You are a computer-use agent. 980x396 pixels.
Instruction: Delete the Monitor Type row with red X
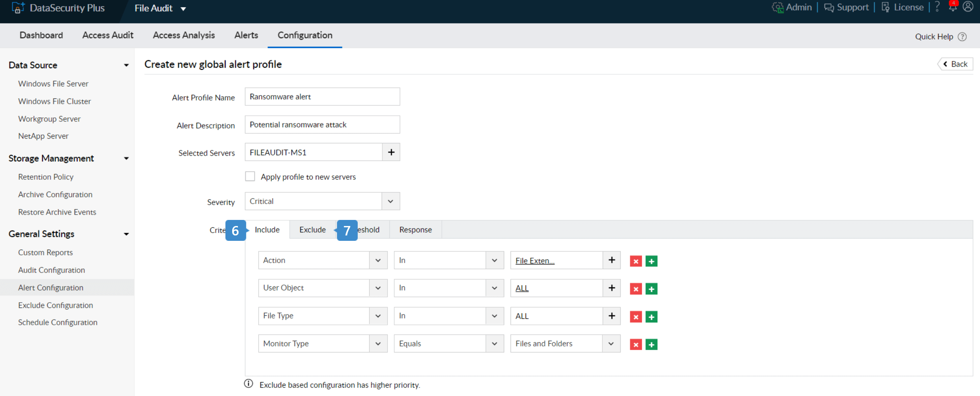pyautogui.click(x=635, y=344)
